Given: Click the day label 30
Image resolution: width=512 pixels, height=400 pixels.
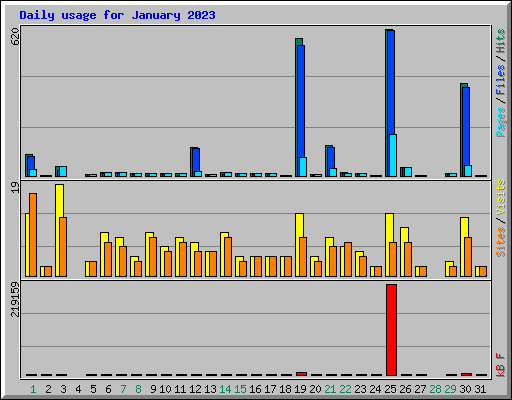Looking at the screenshot, I should [465, 389].
